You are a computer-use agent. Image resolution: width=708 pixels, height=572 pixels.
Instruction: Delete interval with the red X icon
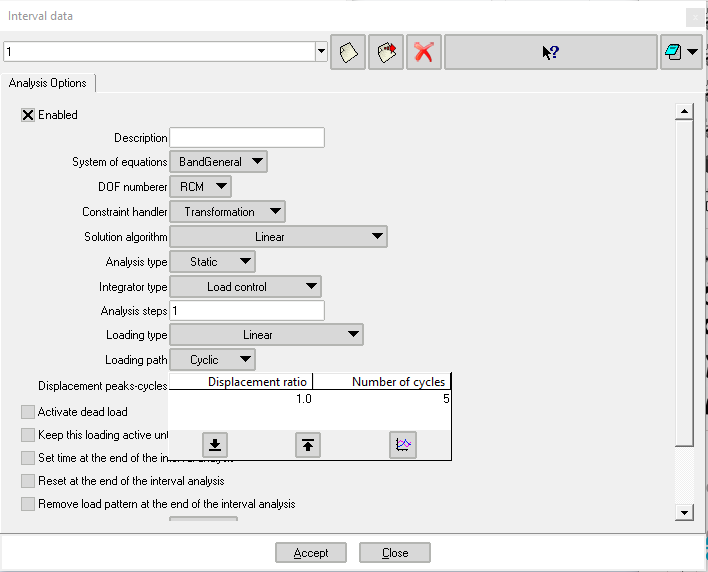424,52
